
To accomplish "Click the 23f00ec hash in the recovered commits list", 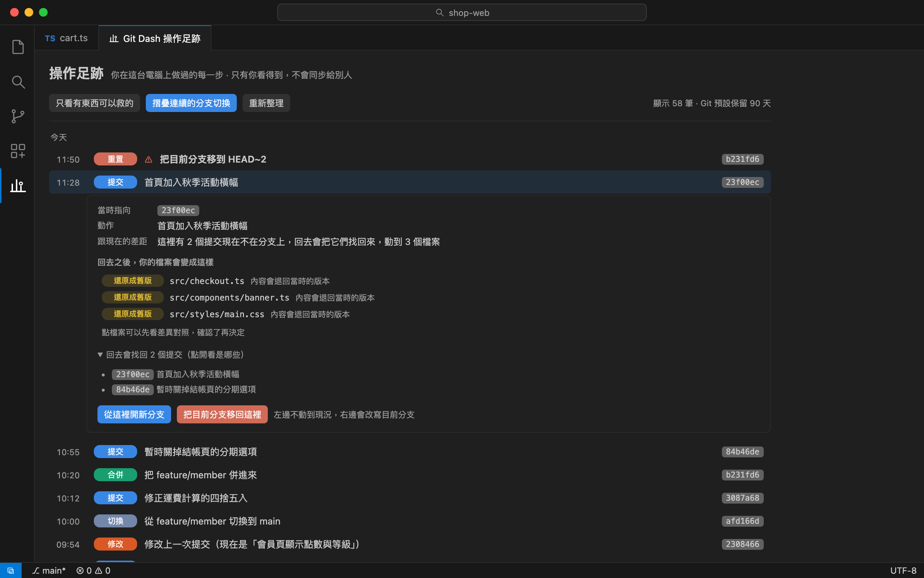I will (x=132, y=374).
